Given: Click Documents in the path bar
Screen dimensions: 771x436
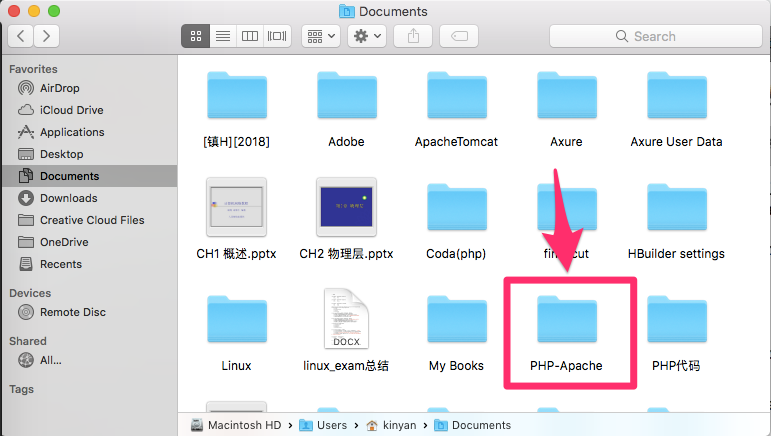Looking at the screenshot, I should click(x=473, y=425).
